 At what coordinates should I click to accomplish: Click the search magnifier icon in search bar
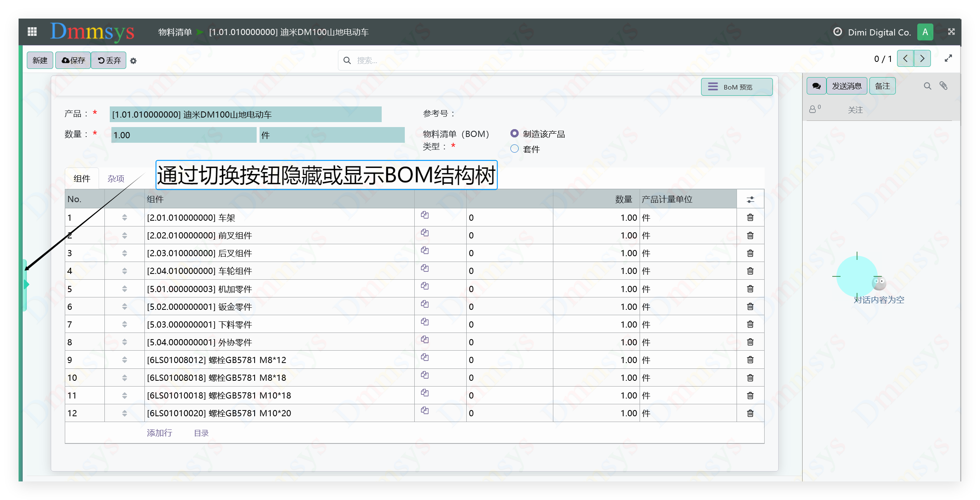pos(347,61)
